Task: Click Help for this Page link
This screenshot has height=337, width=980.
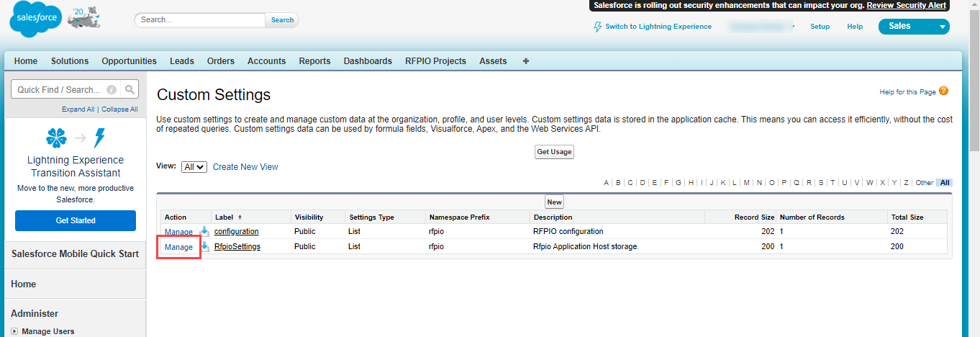Action: (908, 92)
